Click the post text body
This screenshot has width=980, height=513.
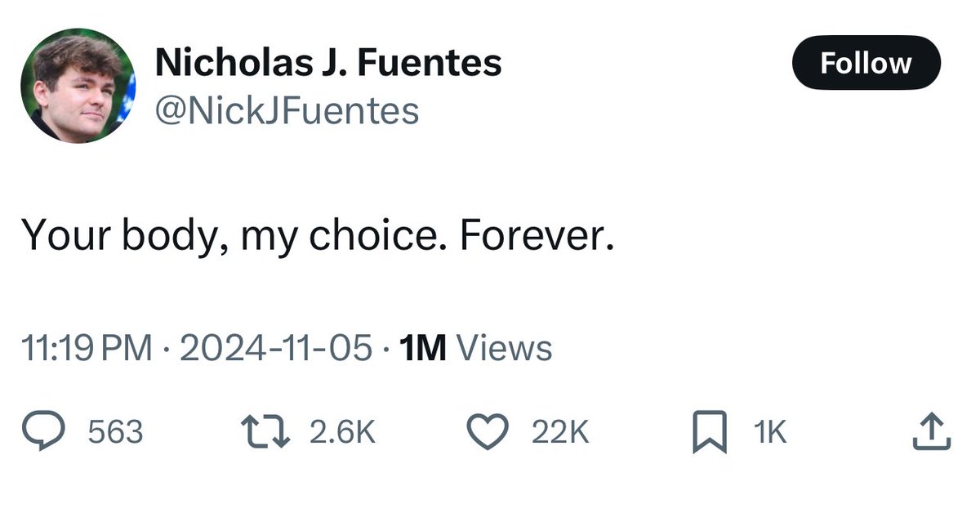(x=316, y=235)
